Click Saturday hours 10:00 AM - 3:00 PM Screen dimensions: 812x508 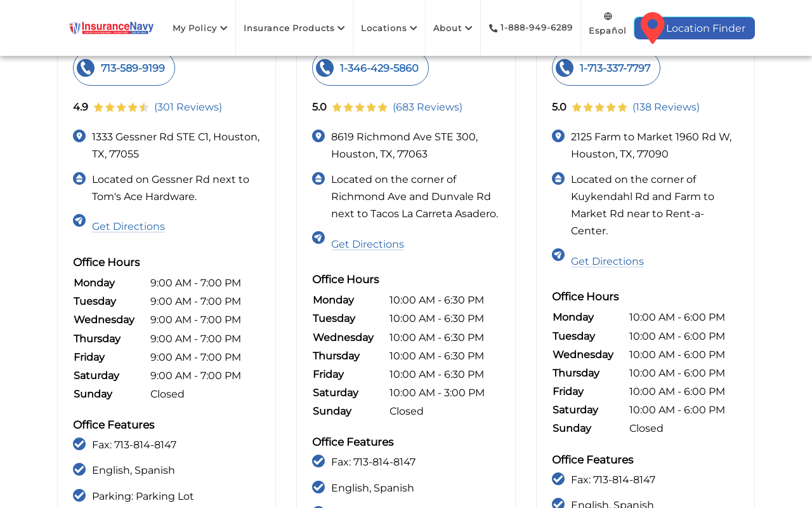point(437,393)
